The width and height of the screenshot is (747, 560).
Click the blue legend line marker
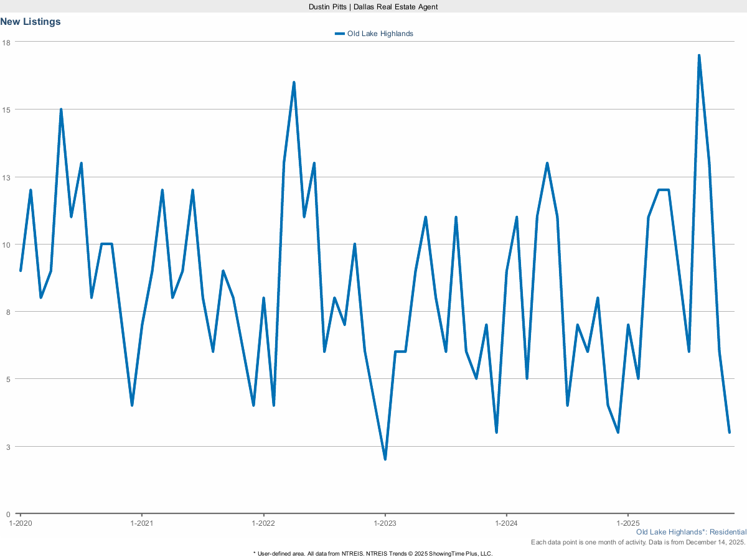pos(339,34)
